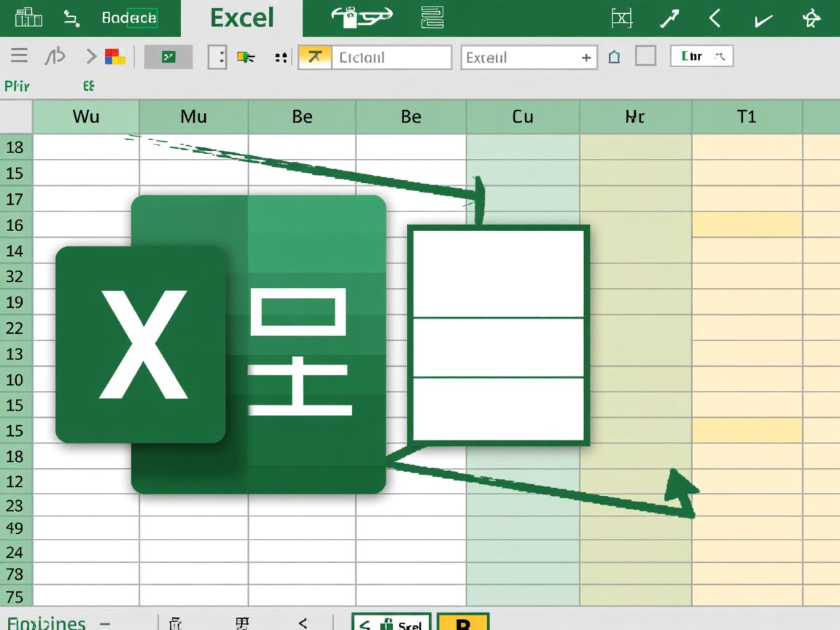Toggle the four-dot grid icon in the toolbar

(x=281, y=57)
